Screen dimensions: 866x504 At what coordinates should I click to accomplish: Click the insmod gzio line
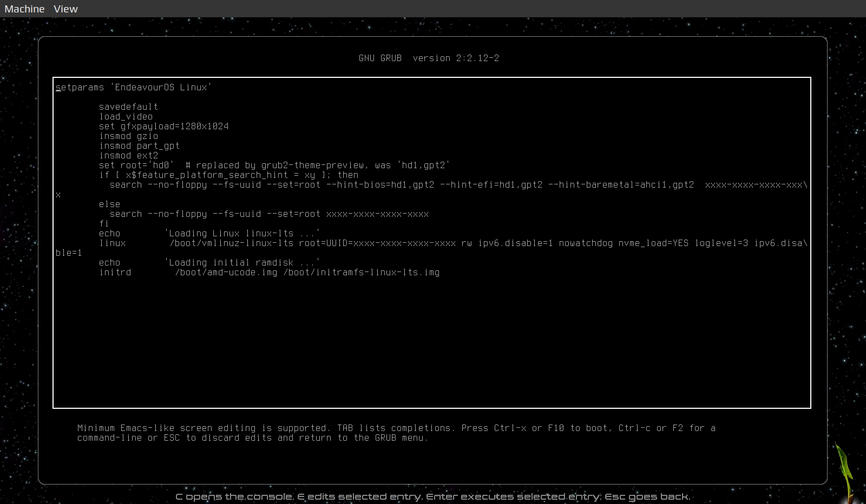[128, 136]
